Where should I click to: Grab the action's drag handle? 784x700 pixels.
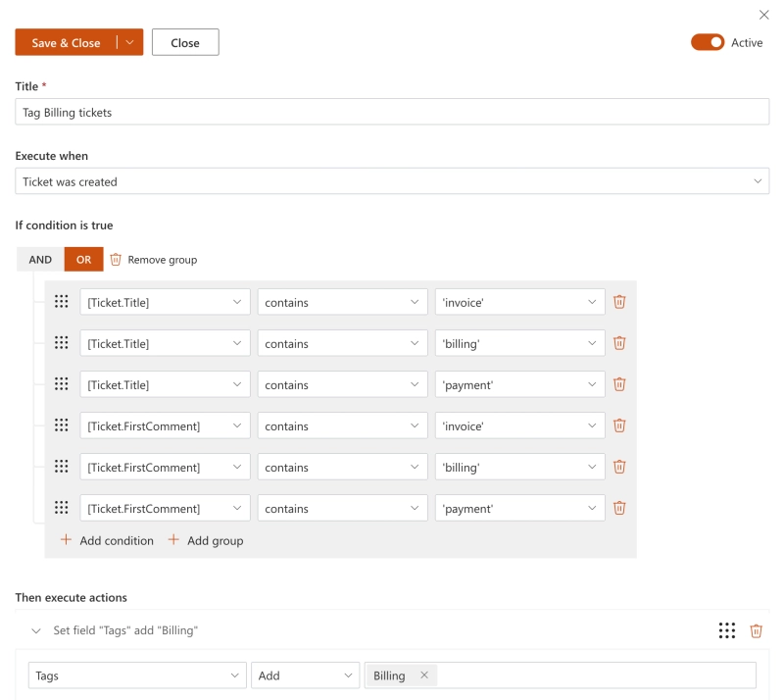(726, 630)
